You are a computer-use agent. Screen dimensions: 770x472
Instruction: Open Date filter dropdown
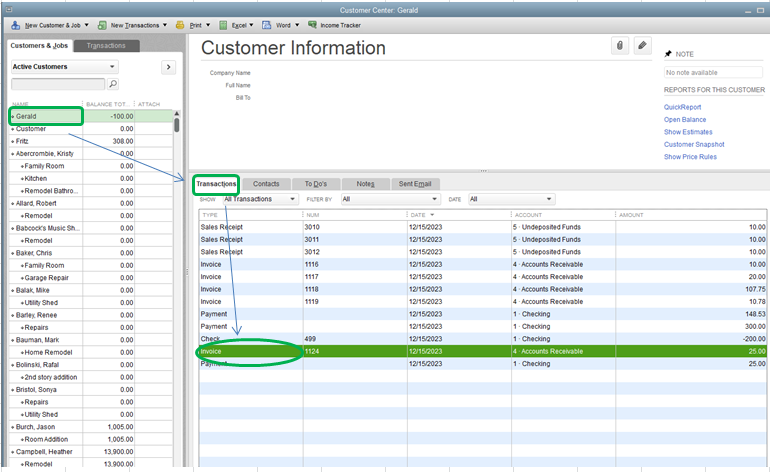(x=511, y=199)
